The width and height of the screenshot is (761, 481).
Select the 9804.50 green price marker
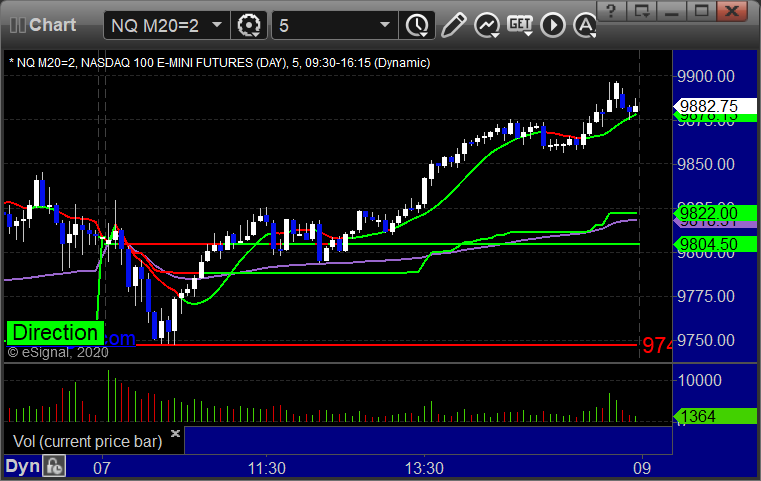(x=715, y=244)
